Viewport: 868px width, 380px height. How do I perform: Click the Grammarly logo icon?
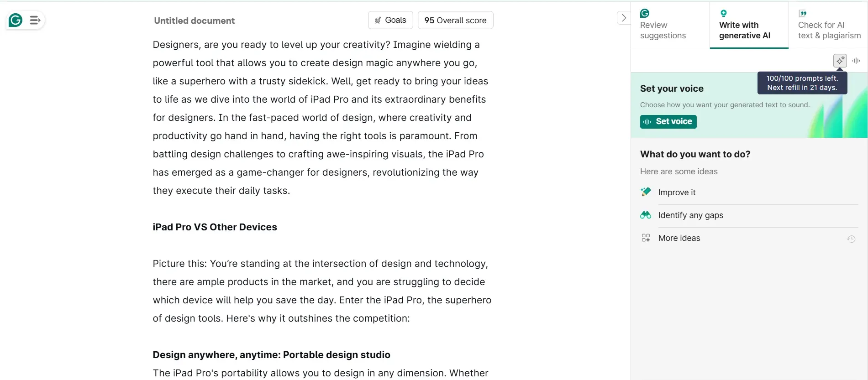tap(15, 20)
